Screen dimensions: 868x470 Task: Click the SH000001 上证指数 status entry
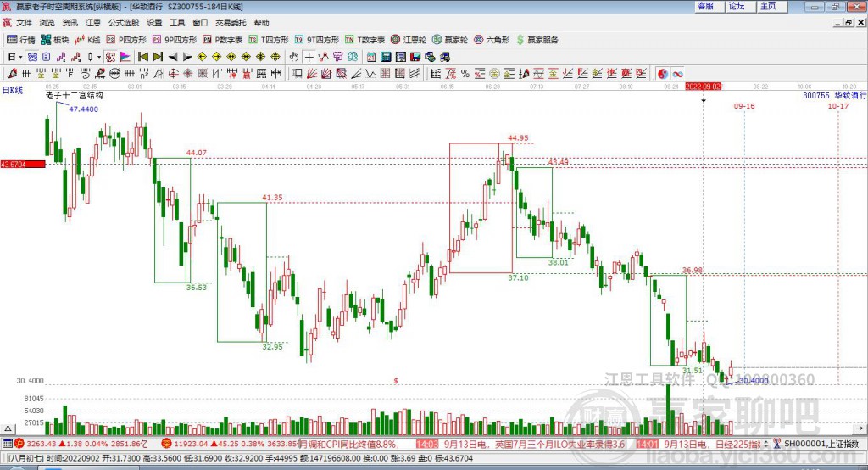[821, 444]
